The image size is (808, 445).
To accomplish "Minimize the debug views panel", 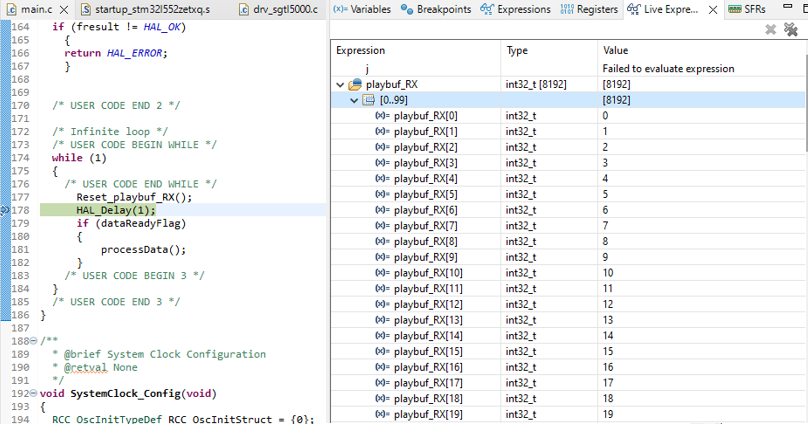I will click(787, 6).
